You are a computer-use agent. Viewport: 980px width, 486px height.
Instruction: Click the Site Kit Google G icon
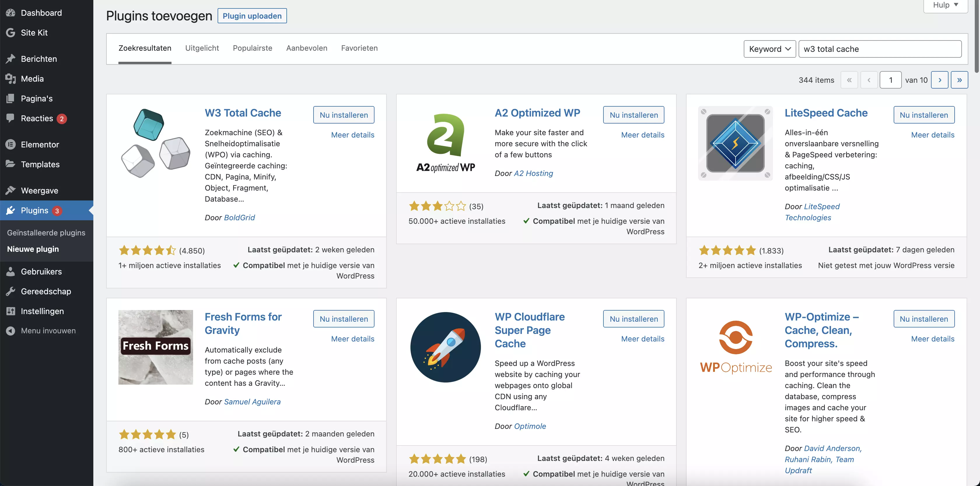click(x=10, y=32)
